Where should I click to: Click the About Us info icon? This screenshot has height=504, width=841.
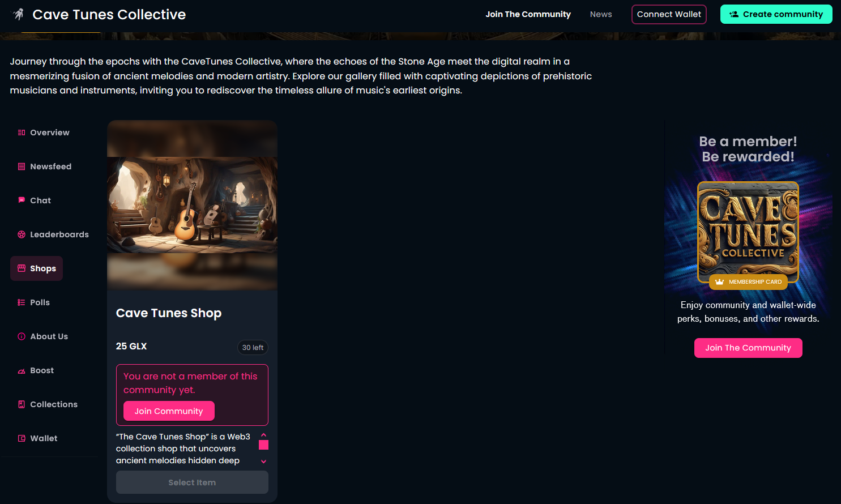click(x=22, y=336)
